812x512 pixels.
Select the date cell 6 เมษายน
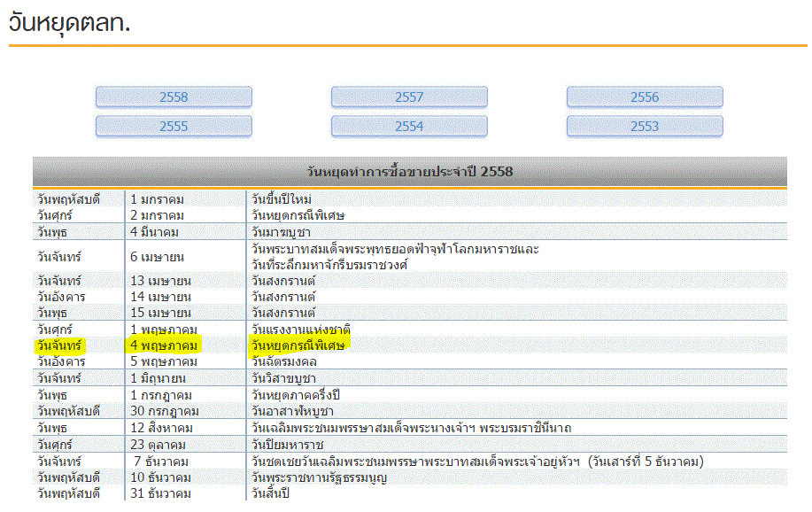coord(157,257)
